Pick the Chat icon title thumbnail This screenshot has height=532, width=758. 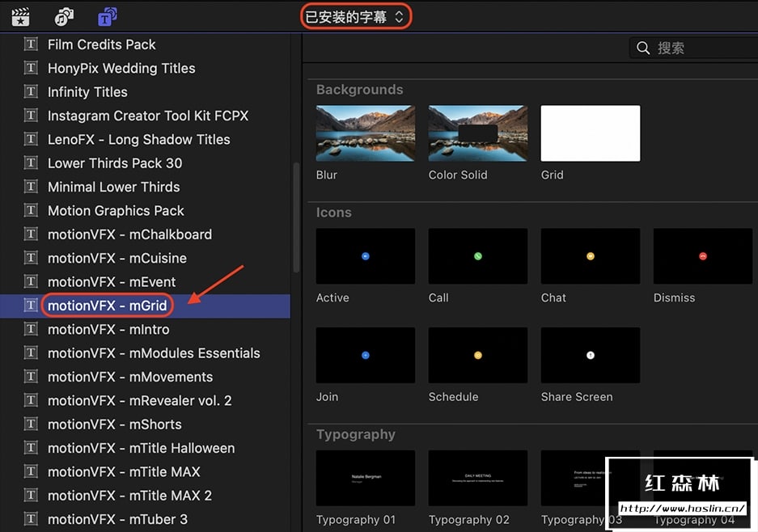coord(591,256)
